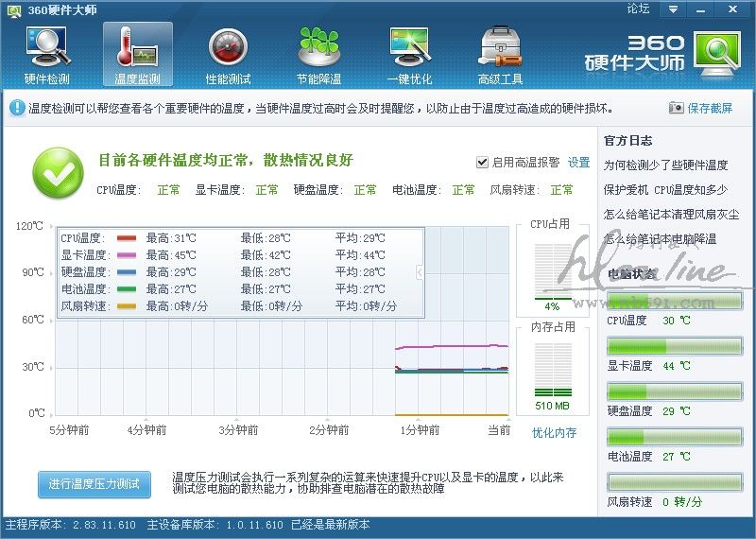Click the 正常 status beside 电池温度
The image size is (756, 539).
click(x=463, y=190)
